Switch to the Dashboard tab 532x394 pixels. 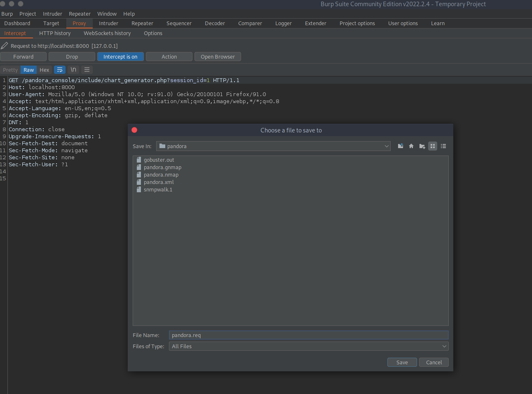[17, 23]
